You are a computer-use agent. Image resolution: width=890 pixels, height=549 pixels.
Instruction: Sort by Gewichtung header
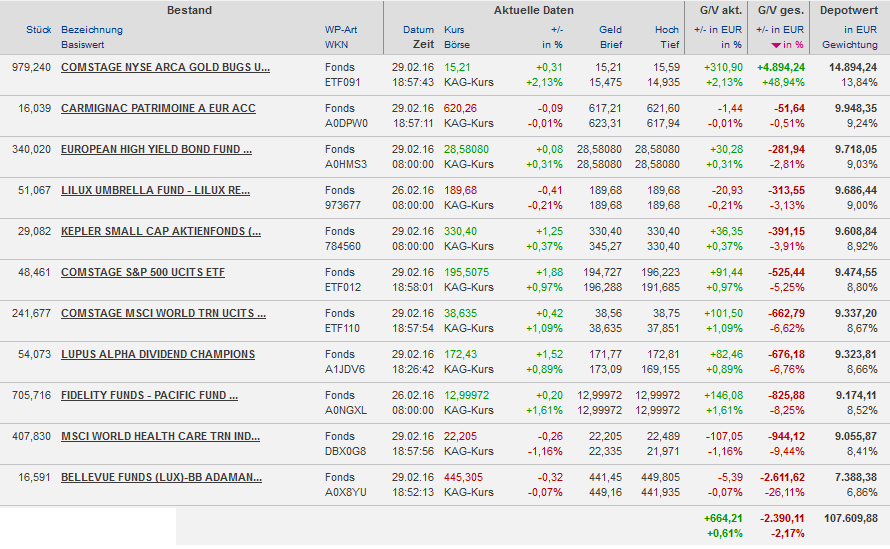pyautogui.click(x=849, y=45)
